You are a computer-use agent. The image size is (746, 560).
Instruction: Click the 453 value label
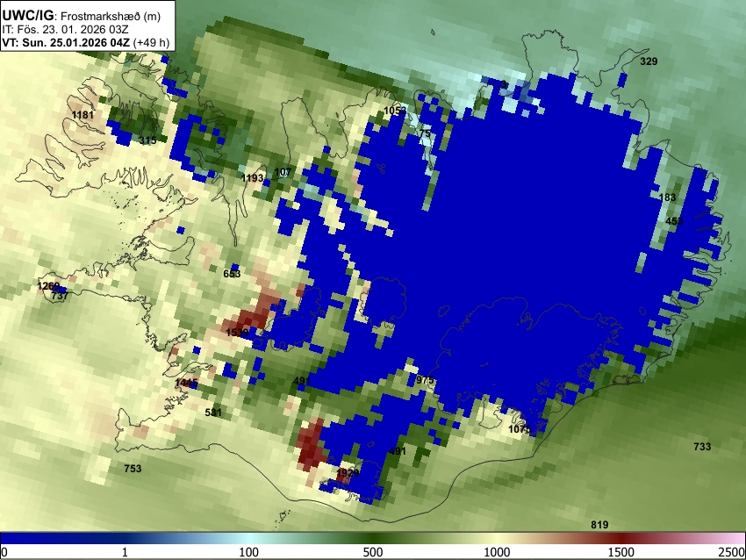pyautogui.click(x=674, y=221)
